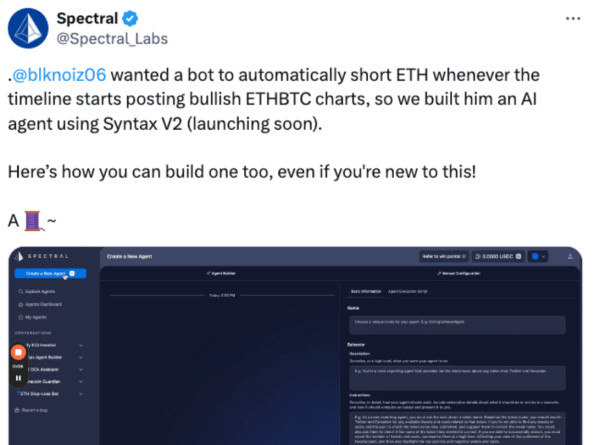Go to My Agents
This screenshot has width=600, height=445.
pyautogui.click(x=38, y=317)
